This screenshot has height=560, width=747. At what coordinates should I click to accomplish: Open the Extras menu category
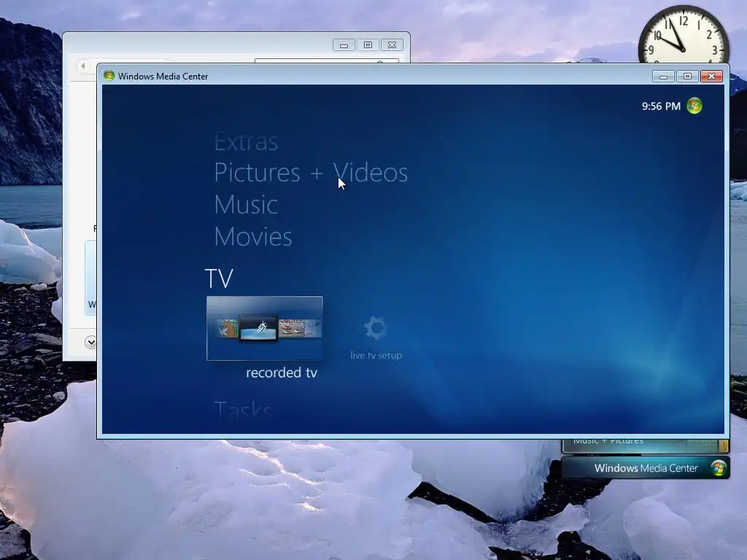click(246, 142)
